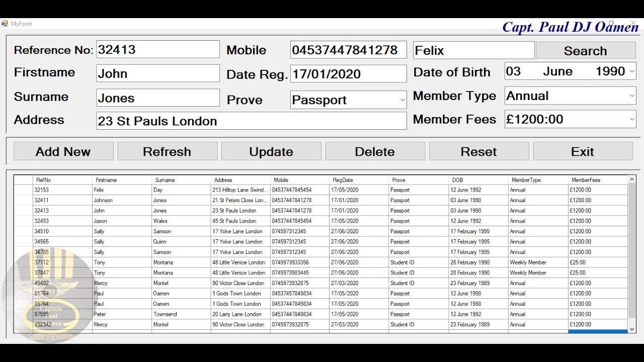644x362 pixels.
Task: Sort by the Mobile column header
Action: coord(300,180)
